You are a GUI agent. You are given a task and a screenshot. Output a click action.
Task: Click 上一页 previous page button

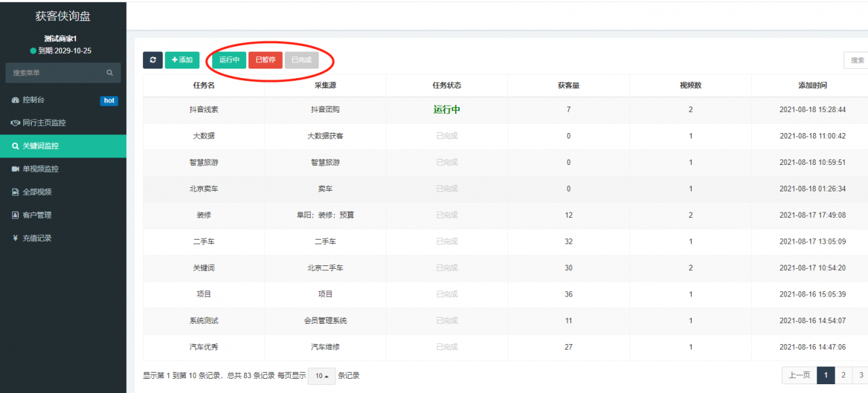coord(799,375)
